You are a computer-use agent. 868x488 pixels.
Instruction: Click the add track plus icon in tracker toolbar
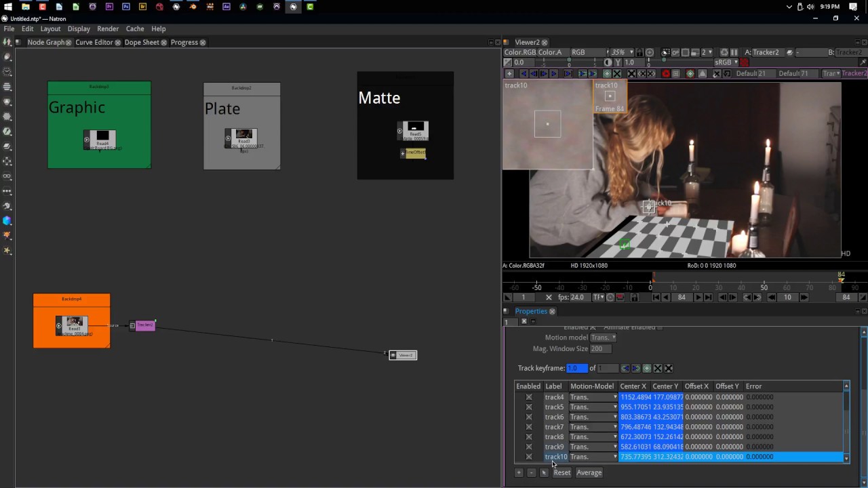click(509, 73)
